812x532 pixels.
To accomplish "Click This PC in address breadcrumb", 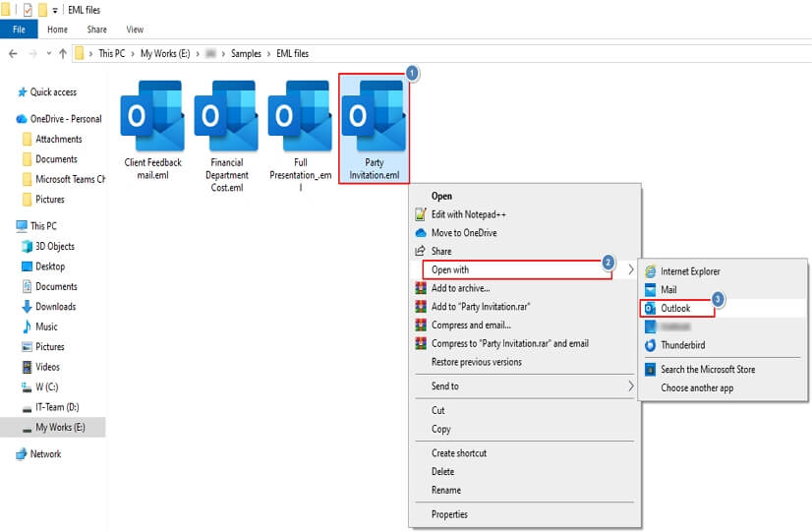I will (112, 53).
